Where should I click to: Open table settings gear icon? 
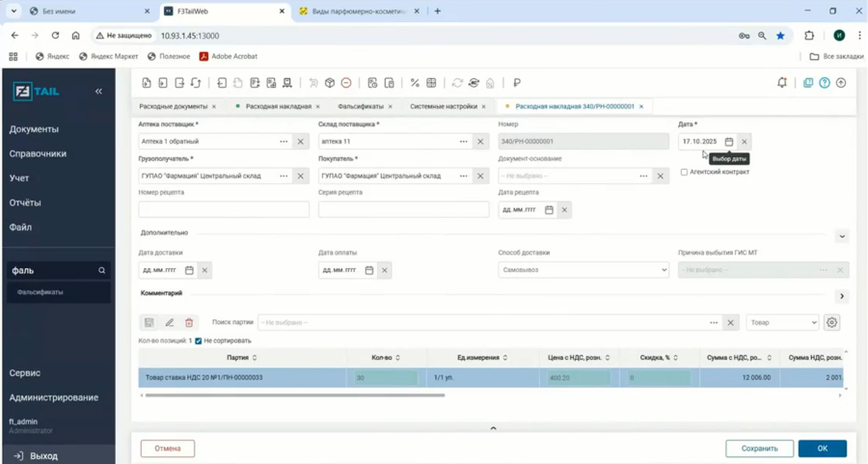point(831,322)
